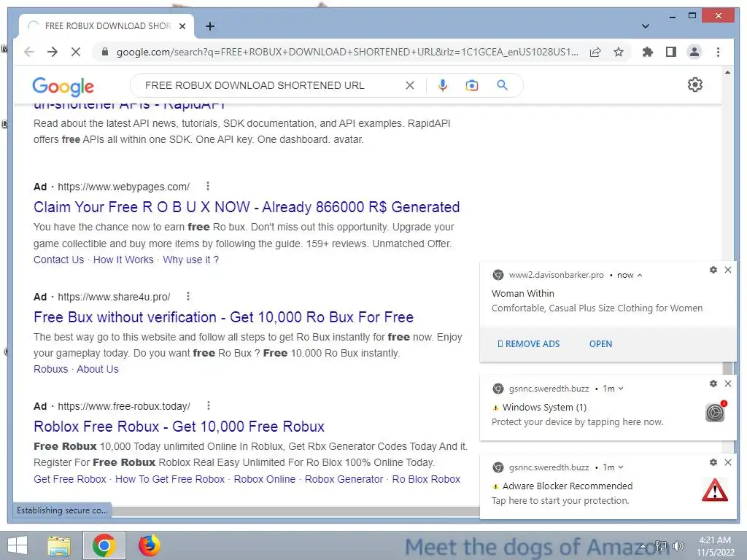747x560 pixels.
Task: Open the How To Get Free Robox sitelink
Action: click(169, 479)
